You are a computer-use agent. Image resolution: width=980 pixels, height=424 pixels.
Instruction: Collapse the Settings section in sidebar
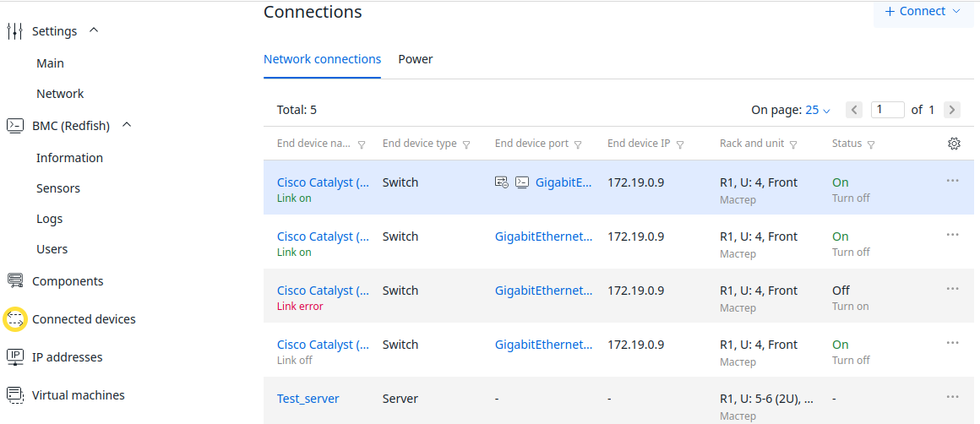coord(94,30)
